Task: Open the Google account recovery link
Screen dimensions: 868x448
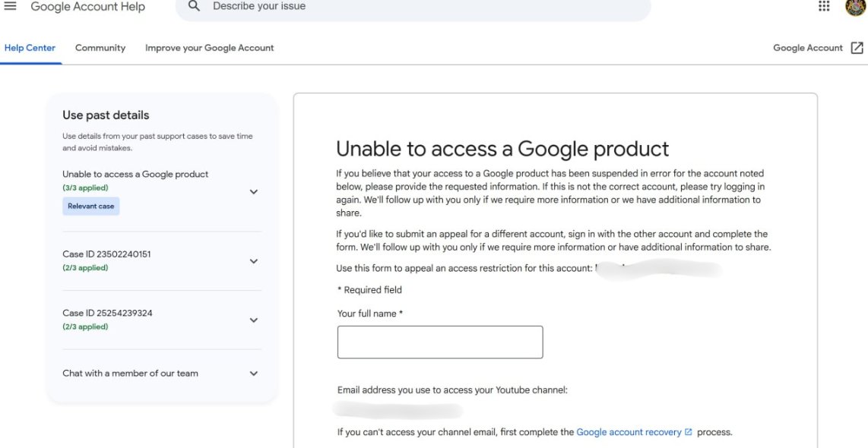Action: point(629,432)
